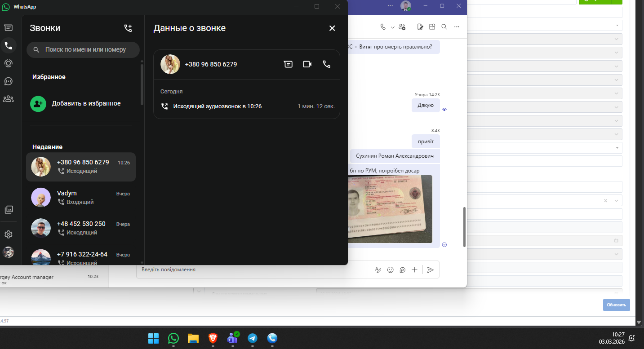Click the "Исходящий аудиозвонок в 10:26" entry
Screen dimensions: 644x349
point(246,106)
